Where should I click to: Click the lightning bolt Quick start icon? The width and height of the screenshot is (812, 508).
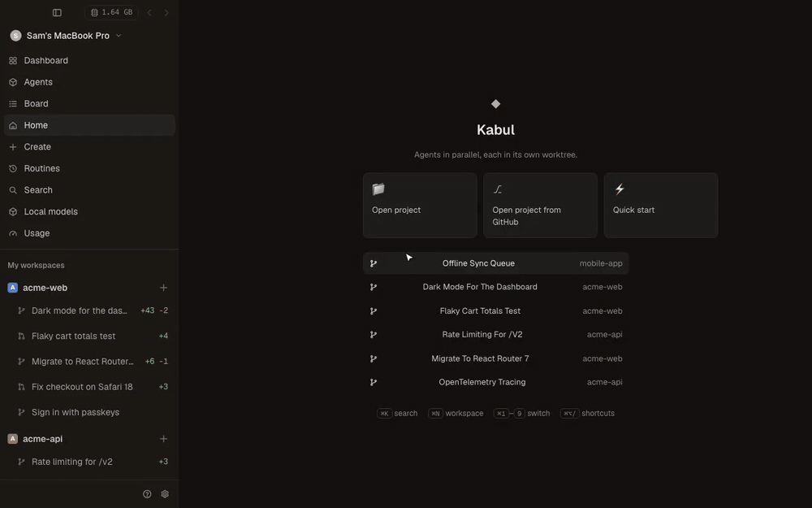tap(620, 189)
